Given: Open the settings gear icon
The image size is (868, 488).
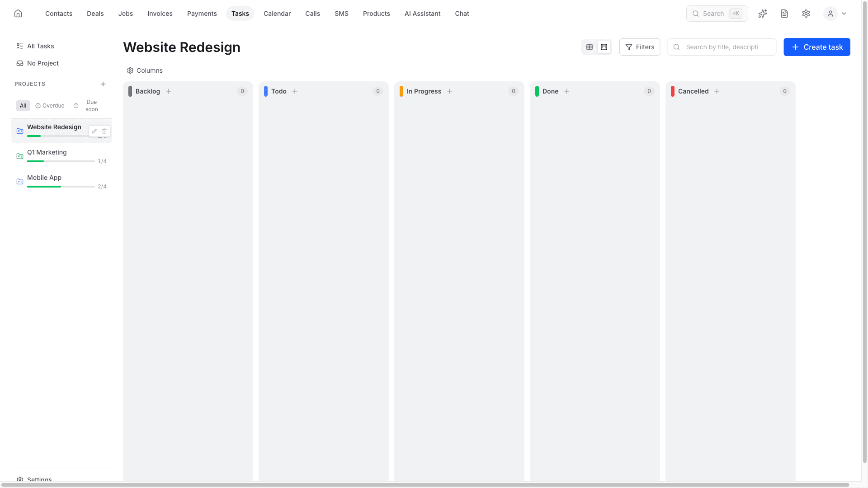Looking at the screenshot, I should pos(806,14).
